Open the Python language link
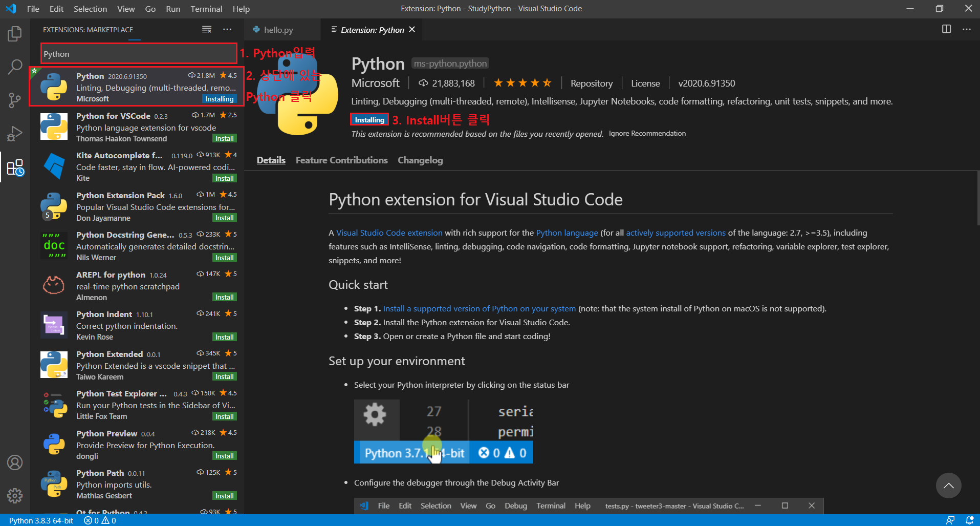This screenshot has width=980, height=526. click(567, 233)
